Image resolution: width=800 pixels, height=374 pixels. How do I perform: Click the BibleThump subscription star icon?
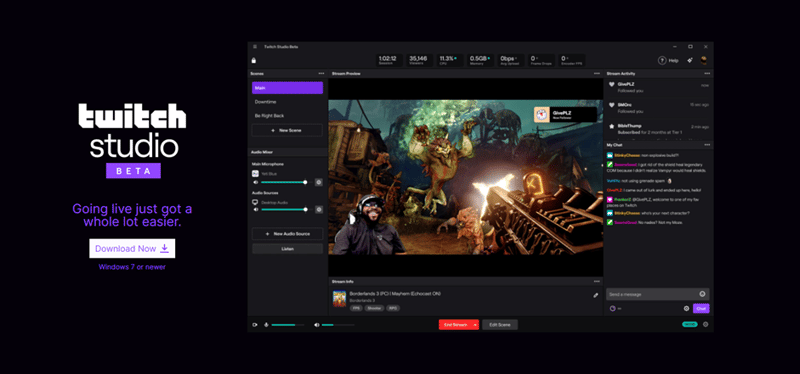point(612,126)
